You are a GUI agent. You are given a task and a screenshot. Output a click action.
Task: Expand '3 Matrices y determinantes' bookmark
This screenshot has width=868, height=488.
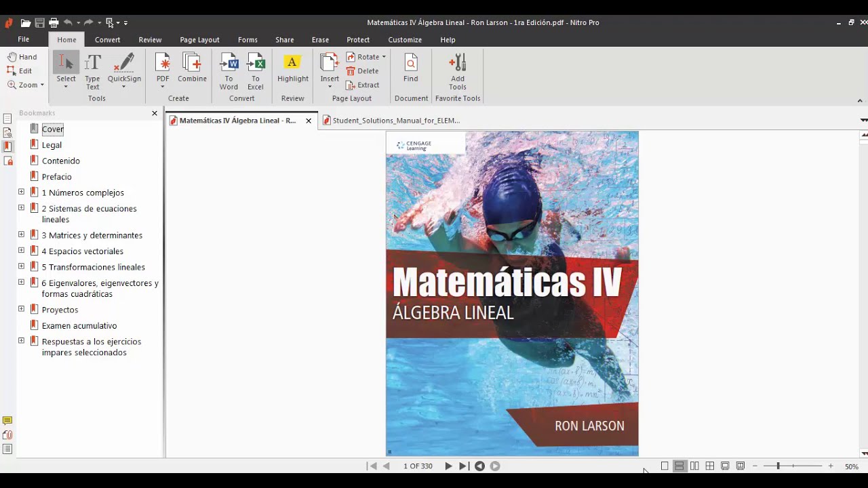coord(21,235)
